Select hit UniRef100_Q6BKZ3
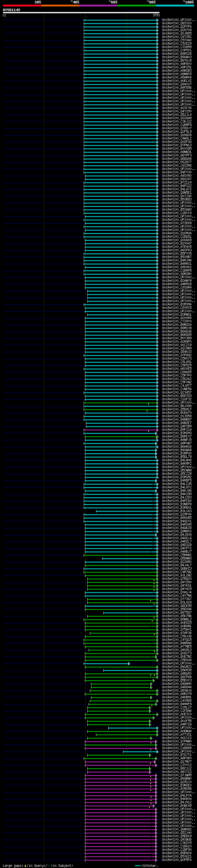 click(x=176, y=568)
